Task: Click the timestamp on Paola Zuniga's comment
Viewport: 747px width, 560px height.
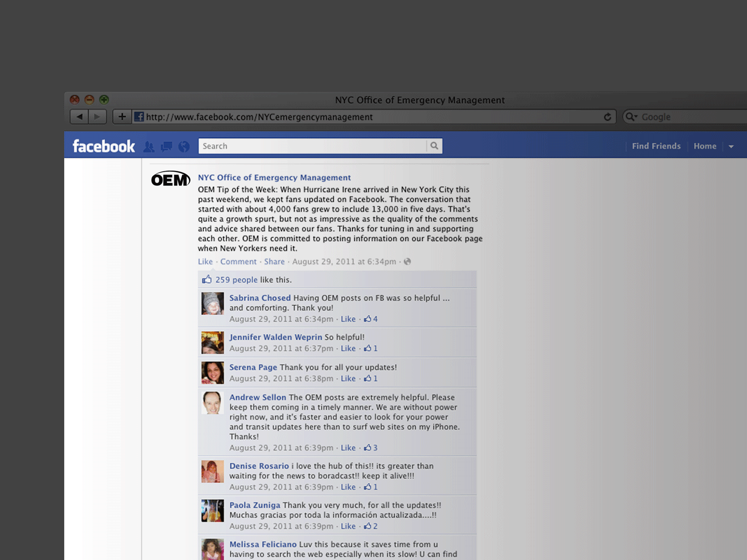Action: coord(281,526)
